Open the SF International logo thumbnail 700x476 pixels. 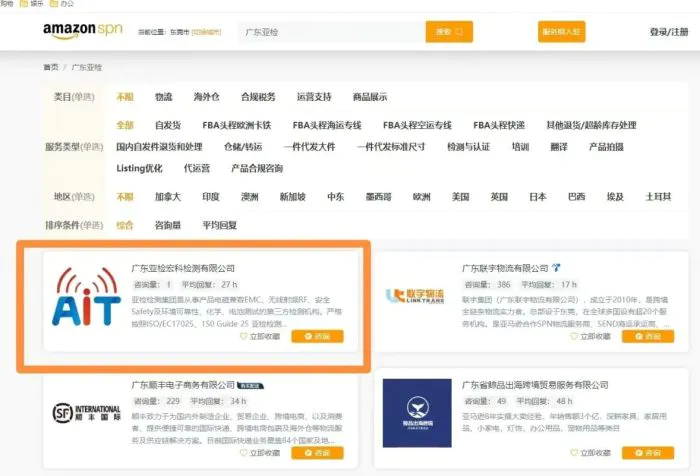coord(87,413)
